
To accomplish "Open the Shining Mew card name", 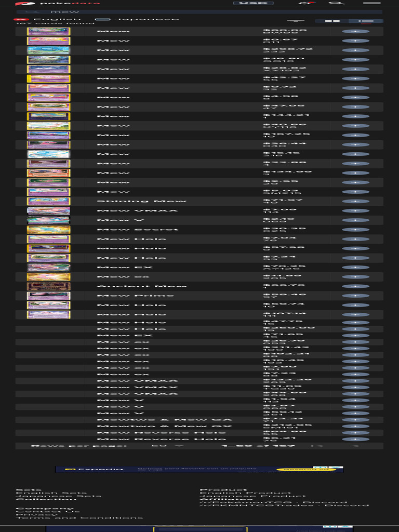I will click(x=142, y=201).
